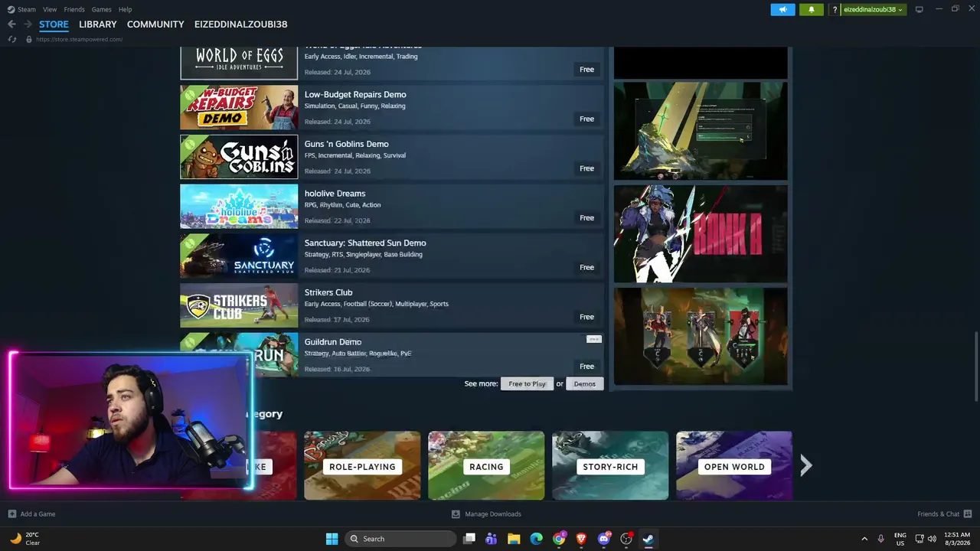This screenshot has width=980, height=551.
Task: Open Google Chrome from the taskbar
Action: (559, 539)
